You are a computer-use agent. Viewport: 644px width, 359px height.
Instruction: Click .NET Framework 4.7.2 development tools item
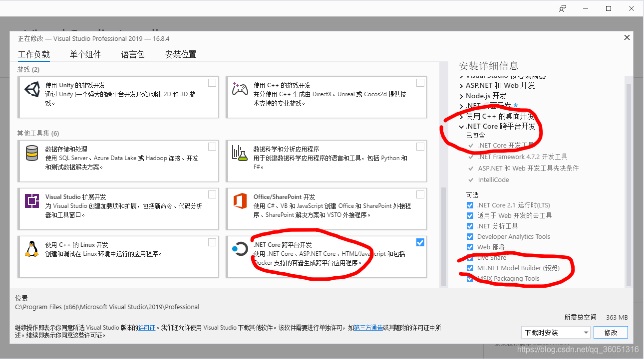tap(522, 157)
